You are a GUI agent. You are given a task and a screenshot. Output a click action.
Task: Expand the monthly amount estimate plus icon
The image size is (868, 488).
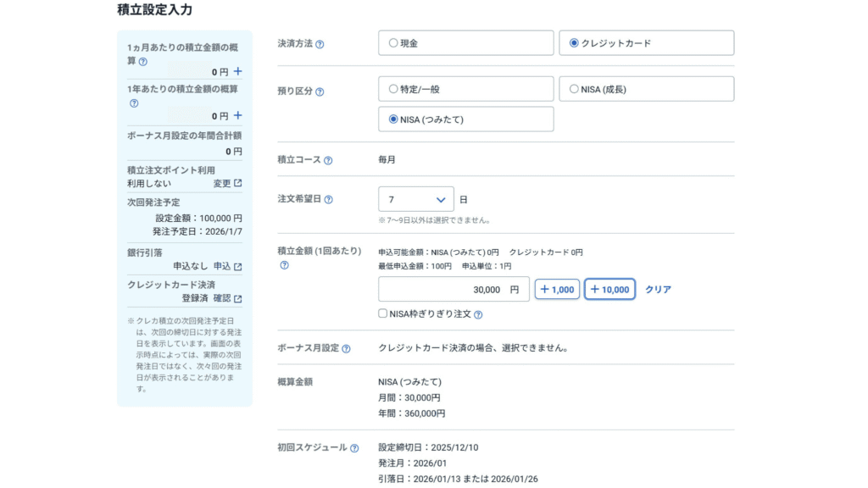pos(238,72)
